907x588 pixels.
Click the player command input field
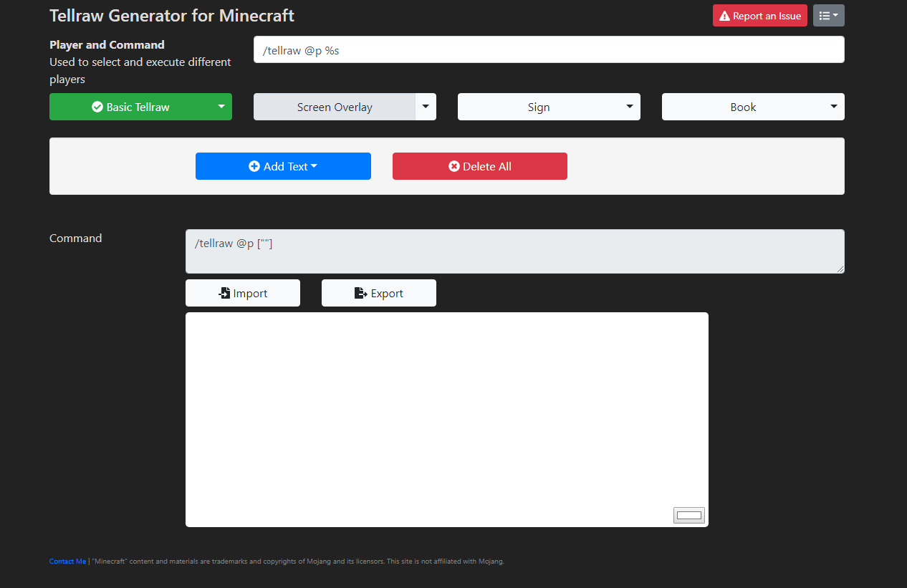pos(549,49)
